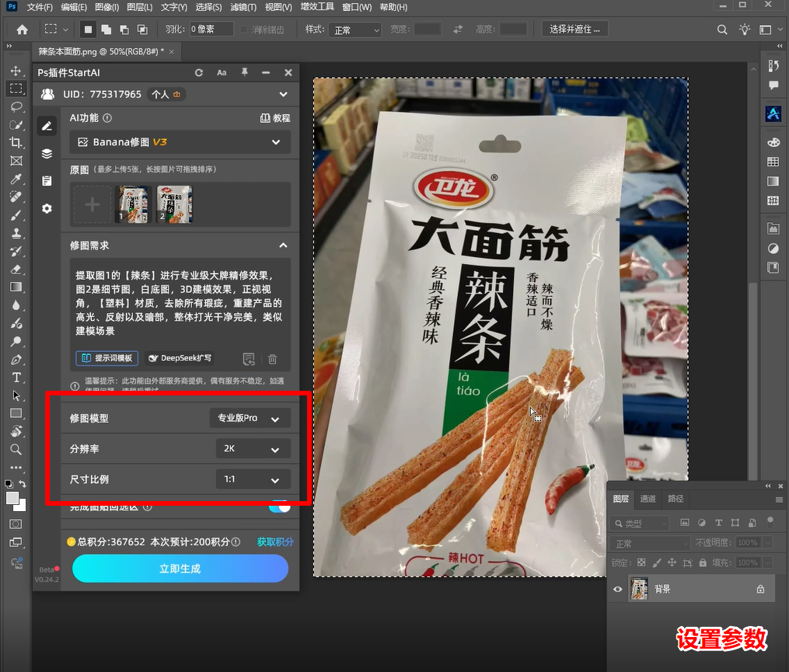Viewport: 789px width, 672px height.
Task: Select the Move tool
Action: tap(16, 71)
